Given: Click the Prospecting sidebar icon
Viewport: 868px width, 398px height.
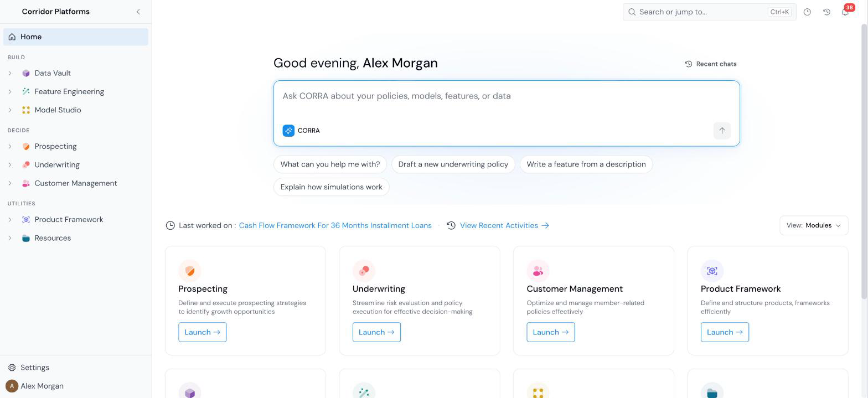Looking at the screenshot, I should click(x=26, y=146).
